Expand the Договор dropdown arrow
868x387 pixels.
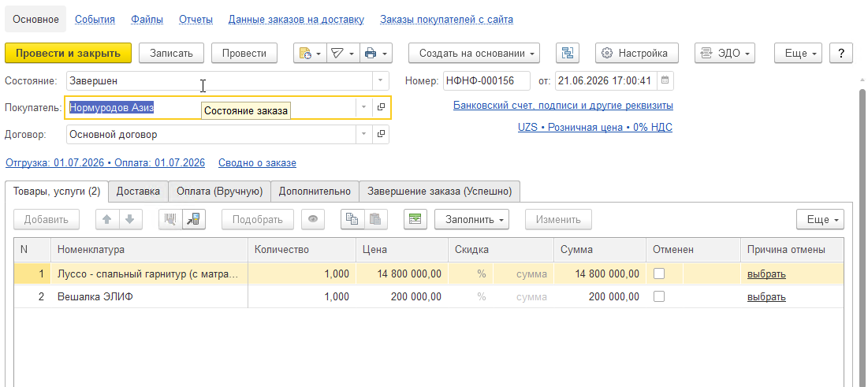[x=363, y=134]
